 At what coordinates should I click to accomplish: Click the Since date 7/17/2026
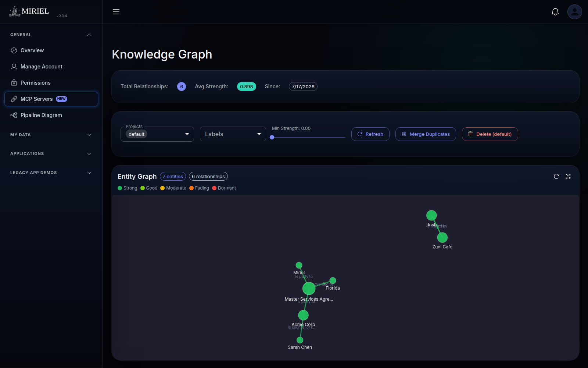(x=303, y=86)
